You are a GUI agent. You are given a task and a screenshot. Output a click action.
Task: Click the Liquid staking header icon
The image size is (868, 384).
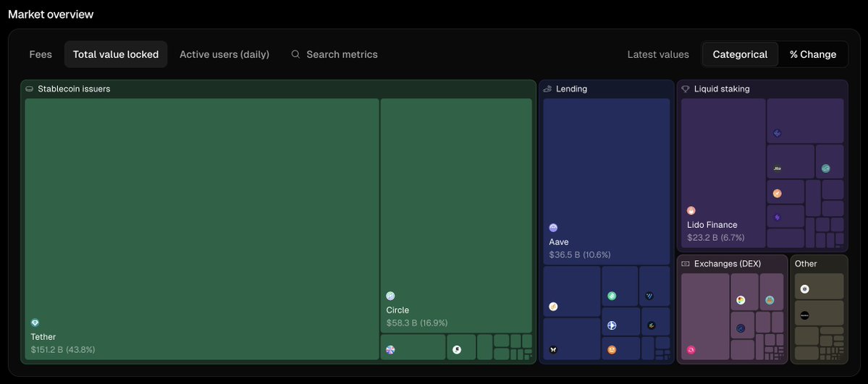[x=686, y=89]
